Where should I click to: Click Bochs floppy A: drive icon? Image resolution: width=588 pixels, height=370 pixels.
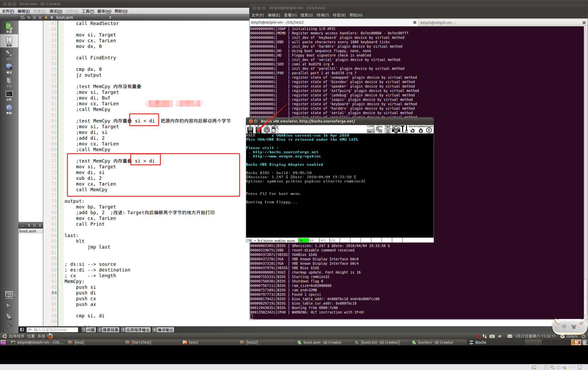click(x=250, y=130)
